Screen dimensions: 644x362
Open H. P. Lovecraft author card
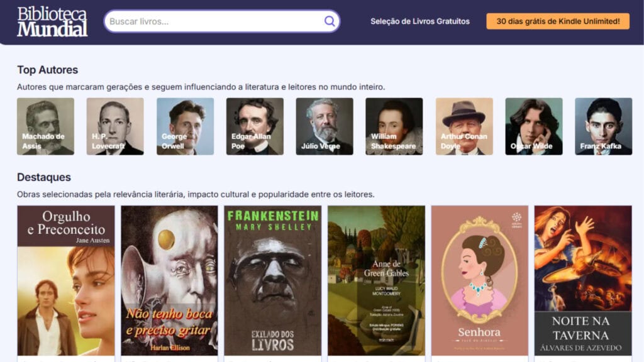pyautogui.click(x=115, y=126)
